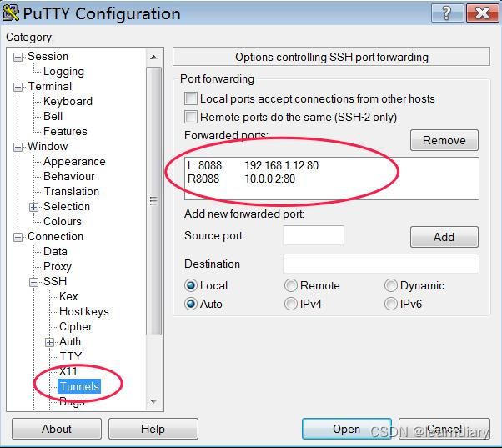This screenshot has width=502, height=448.
Task: Open the Host keys category
Action: (x=84, y=311)
